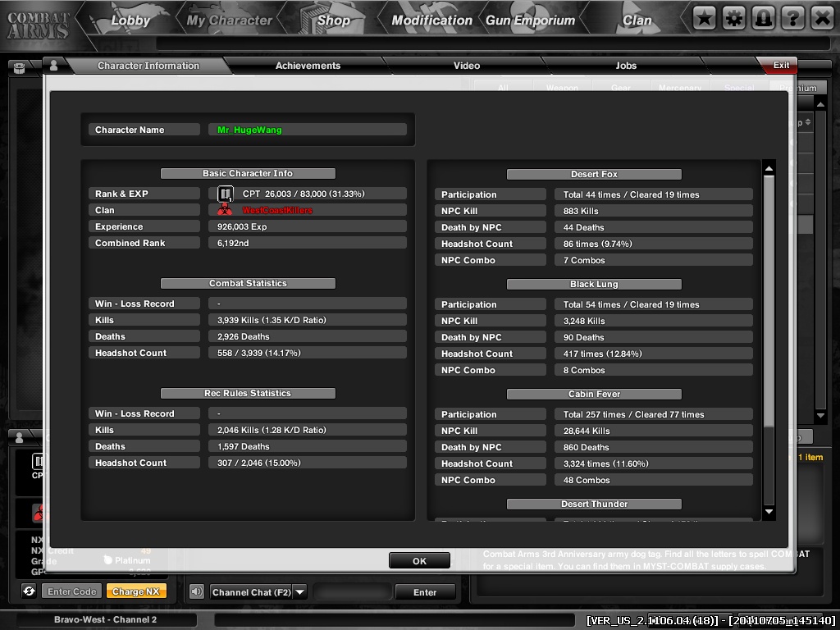Click the 926,003 Exp value
Viewport: 840px width, 630px height.
point(242,226)
